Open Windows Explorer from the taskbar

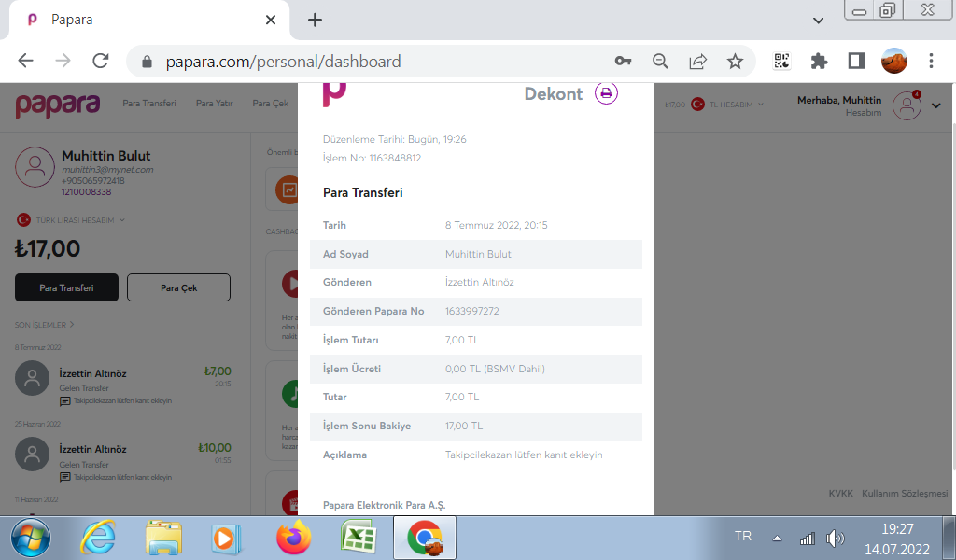point(163,538)
